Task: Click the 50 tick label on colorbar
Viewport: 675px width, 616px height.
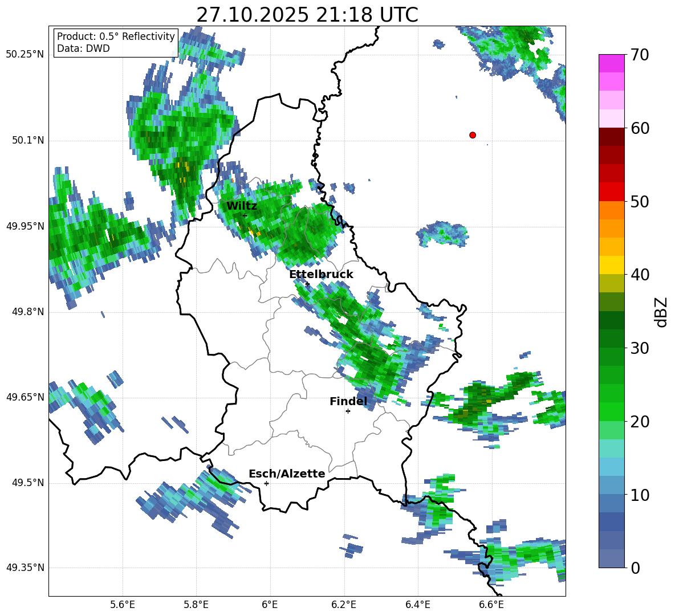Action: [640, 201]
